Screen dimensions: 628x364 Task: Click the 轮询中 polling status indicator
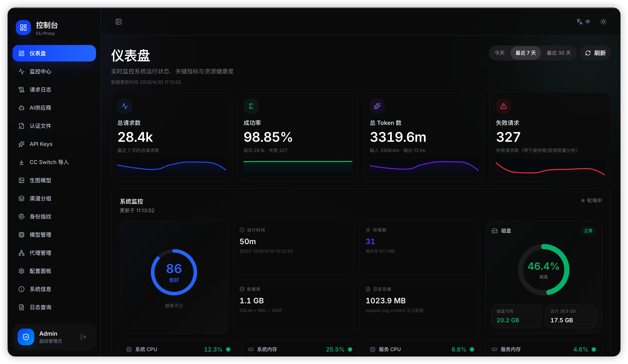591,200
